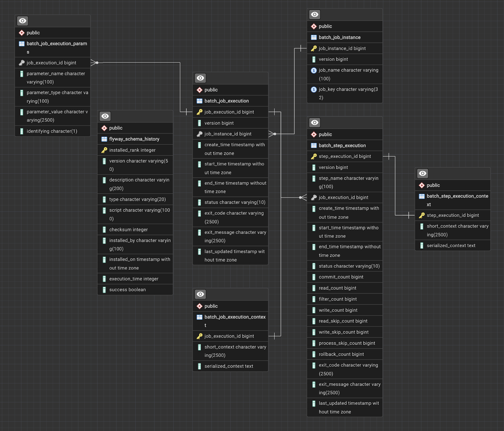Select the batch_job_instance table title
Viewport: 504px width, 431px height.
340,38
